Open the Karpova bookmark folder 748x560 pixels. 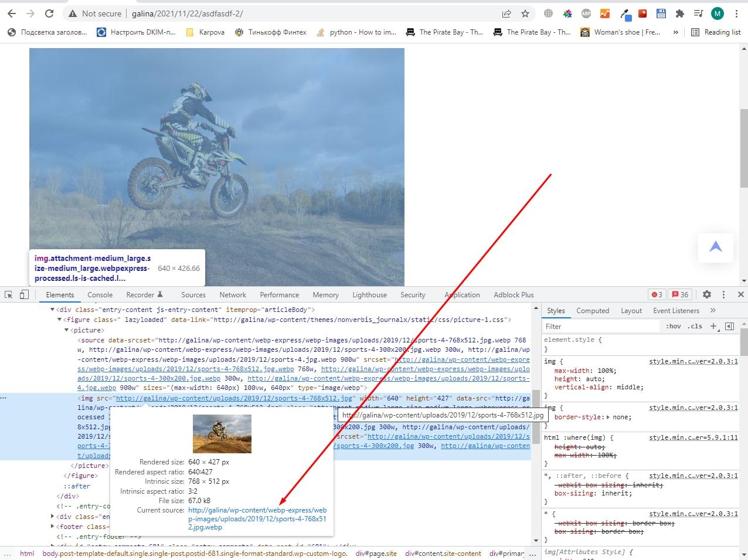(x=205, y=32)
